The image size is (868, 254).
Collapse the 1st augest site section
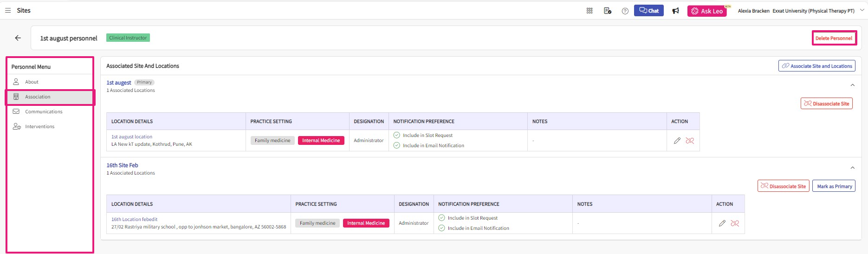pos(852,85)
